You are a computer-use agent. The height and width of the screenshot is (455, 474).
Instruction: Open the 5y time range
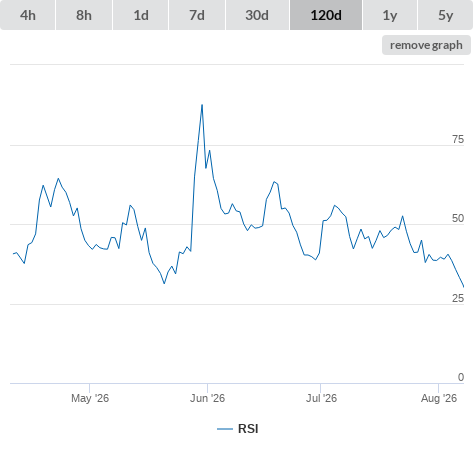click(x=445, y=15)
